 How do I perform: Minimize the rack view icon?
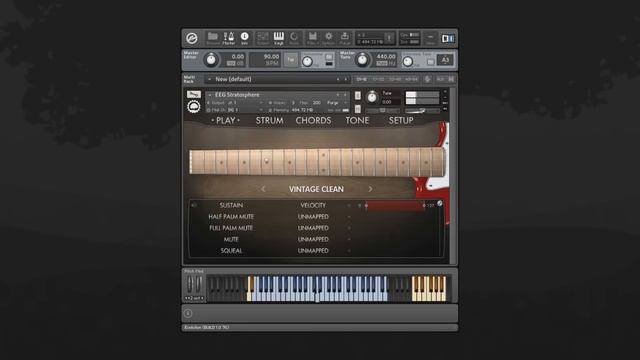430,38
